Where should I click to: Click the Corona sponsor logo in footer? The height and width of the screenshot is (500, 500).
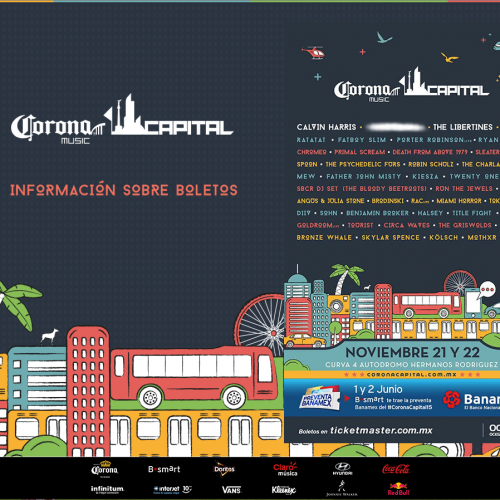point(105,469)
